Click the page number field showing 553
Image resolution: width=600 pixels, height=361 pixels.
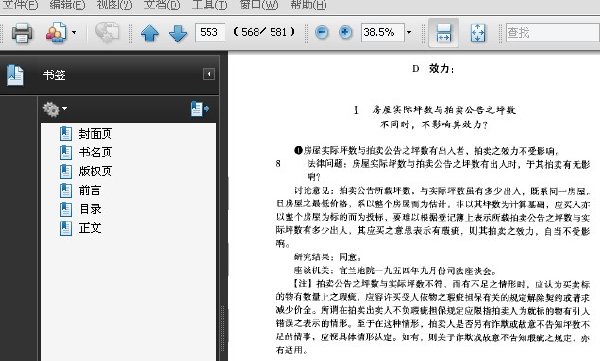coord(210,32)
